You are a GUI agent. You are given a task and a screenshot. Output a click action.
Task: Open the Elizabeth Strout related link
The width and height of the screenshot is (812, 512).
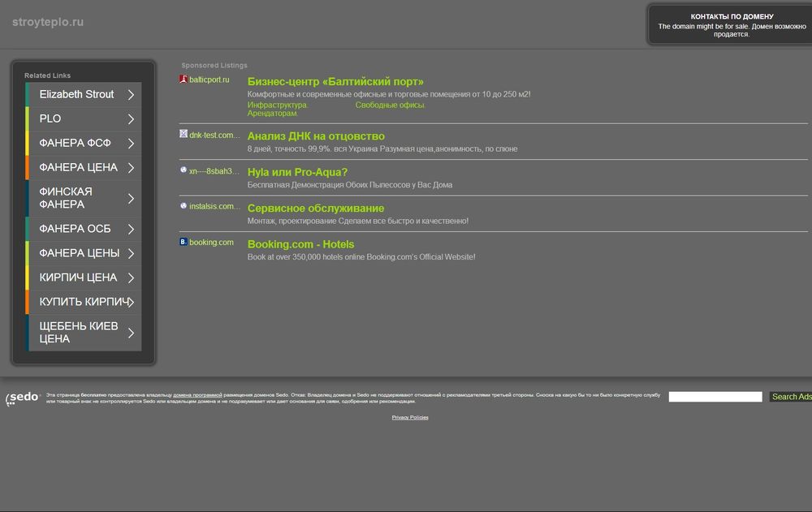84,95
